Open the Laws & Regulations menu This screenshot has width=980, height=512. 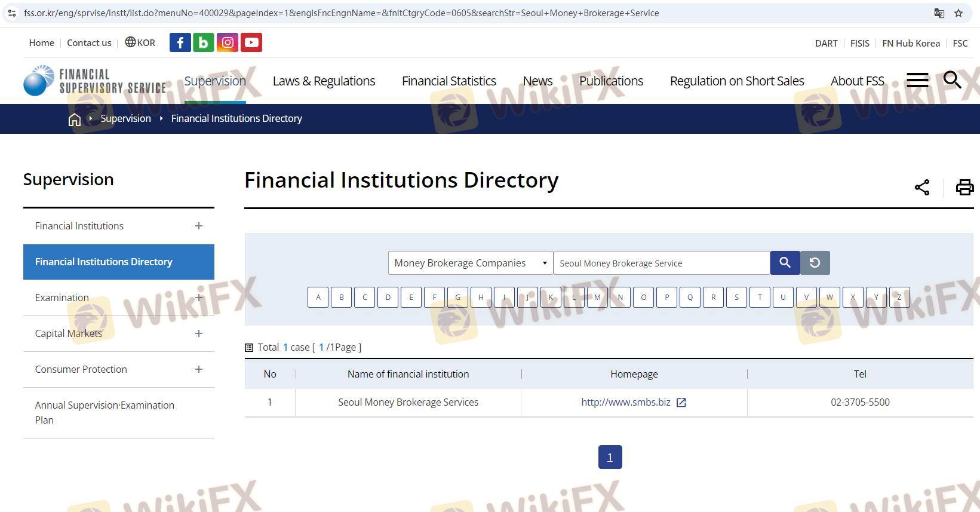point(324,81)
